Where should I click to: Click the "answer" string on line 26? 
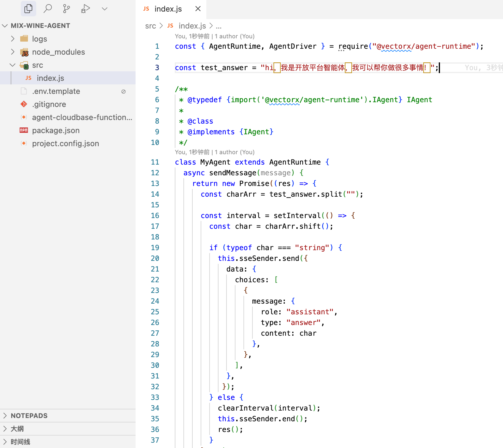pos(304,323)
